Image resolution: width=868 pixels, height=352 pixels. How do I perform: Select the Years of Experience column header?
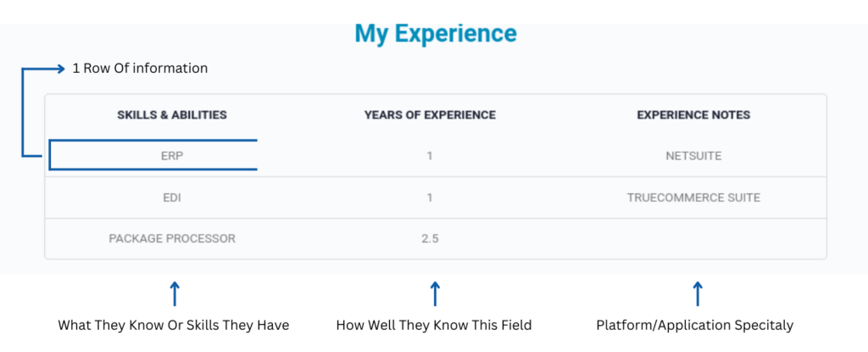pos(430,115)
